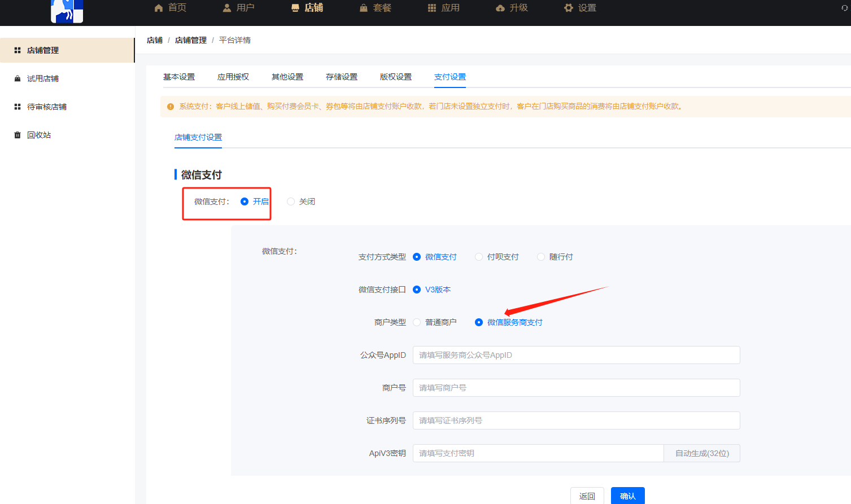This screenshot has height=504, width=851.
Task: Select 店铺管理 in the sidebar
Action: [67, 50]
